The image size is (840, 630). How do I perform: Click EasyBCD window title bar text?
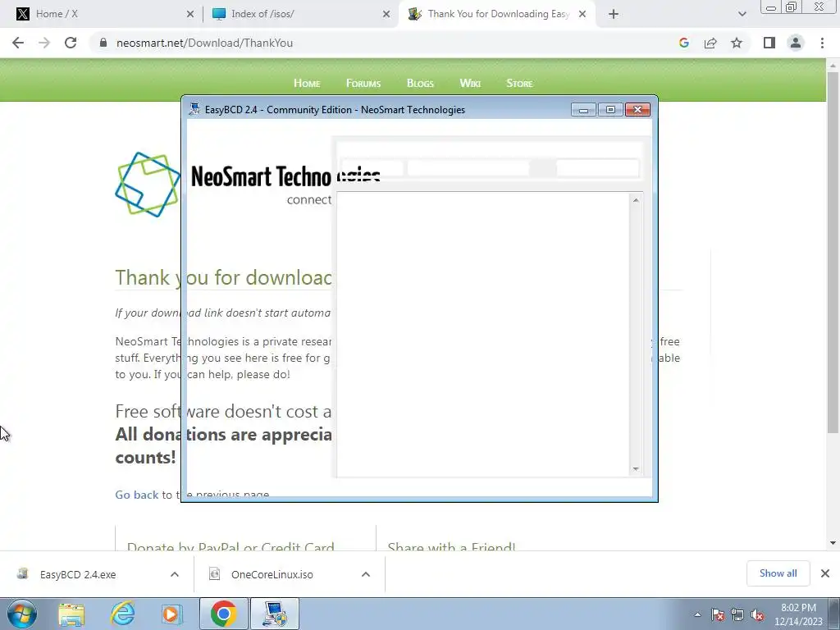pos(335,110)
